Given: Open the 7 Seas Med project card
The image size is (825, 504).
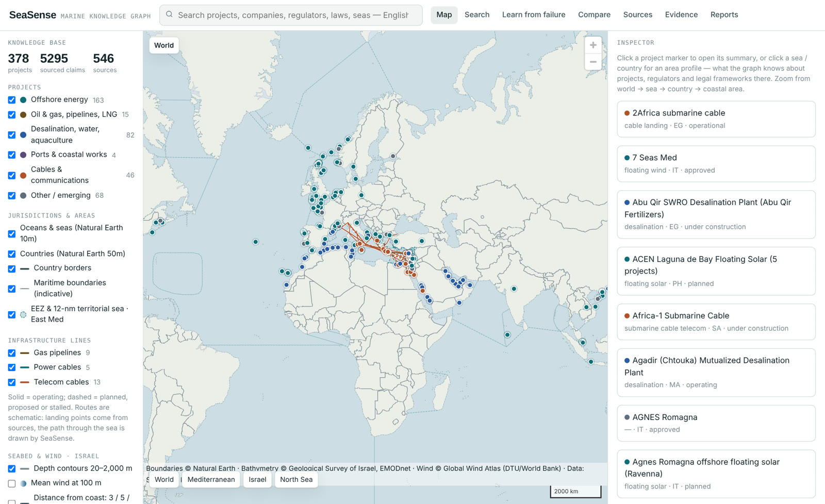Looking at the screenshot, I should (x=716, y=164).
